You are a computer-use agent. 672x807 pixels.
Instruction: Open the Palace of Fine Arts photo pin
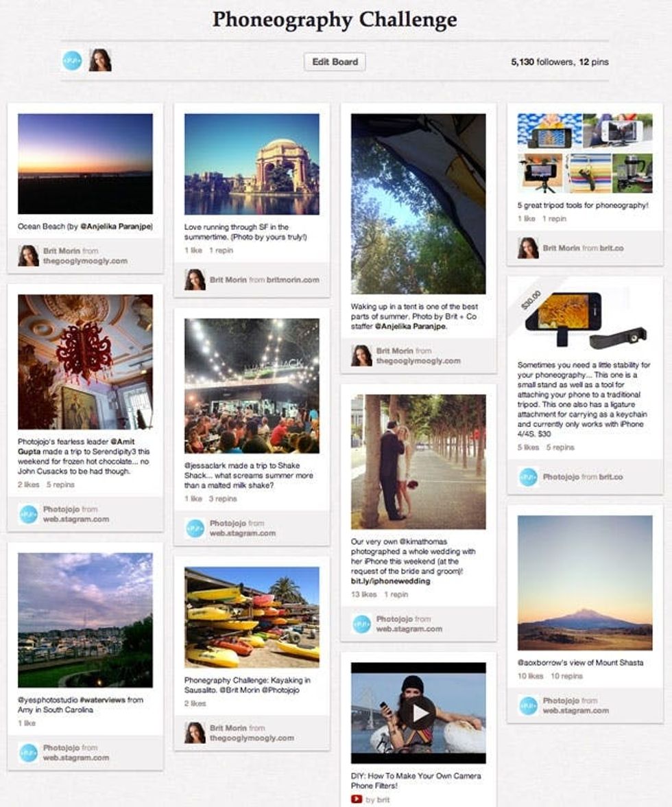click(x=252, y=164)
